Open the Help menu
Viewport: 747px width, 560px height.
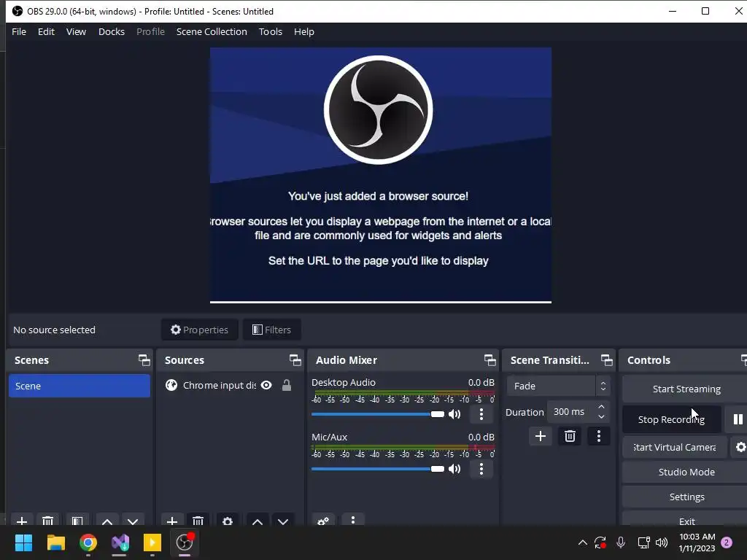(304, 32)
